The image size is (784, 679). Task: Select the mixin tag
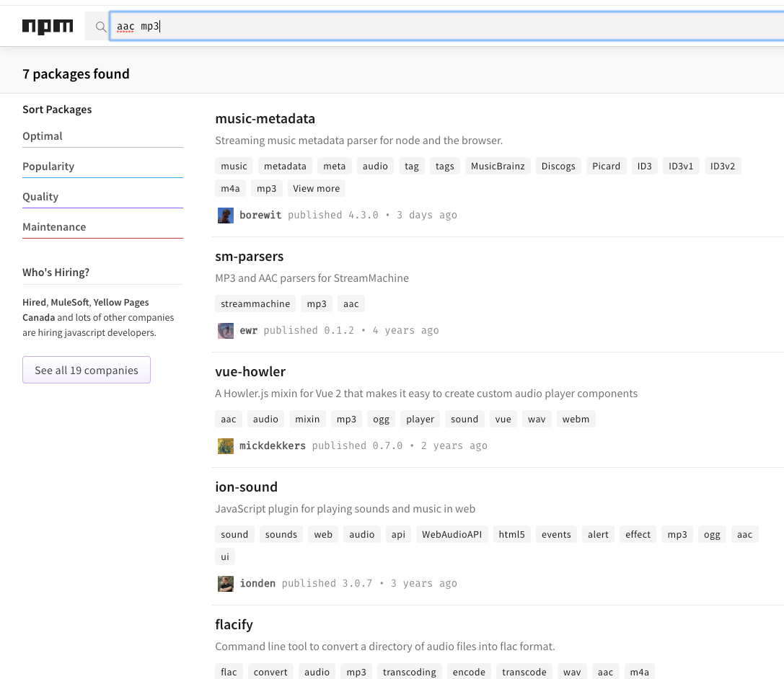click(x=307, y=420)
